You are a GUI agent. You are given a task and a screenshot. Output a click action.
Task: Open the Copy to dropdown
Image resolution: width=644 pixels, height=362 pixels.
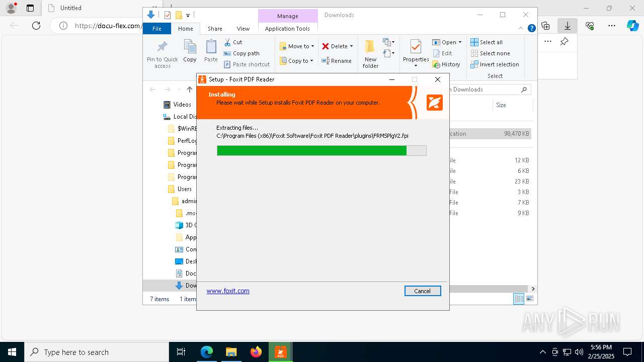pyautogui.click(x=296, y=61)
